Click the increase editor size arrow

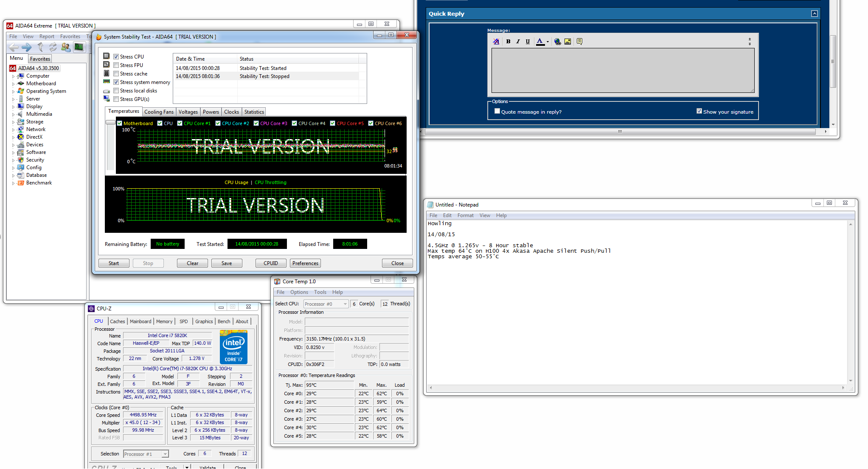point(750,44)
